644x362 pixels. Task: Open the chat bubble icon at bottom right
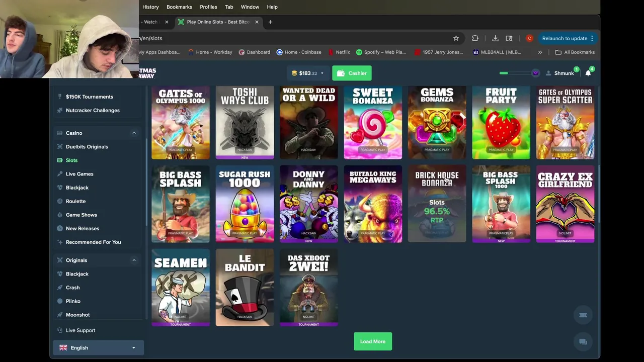point(583,342)
